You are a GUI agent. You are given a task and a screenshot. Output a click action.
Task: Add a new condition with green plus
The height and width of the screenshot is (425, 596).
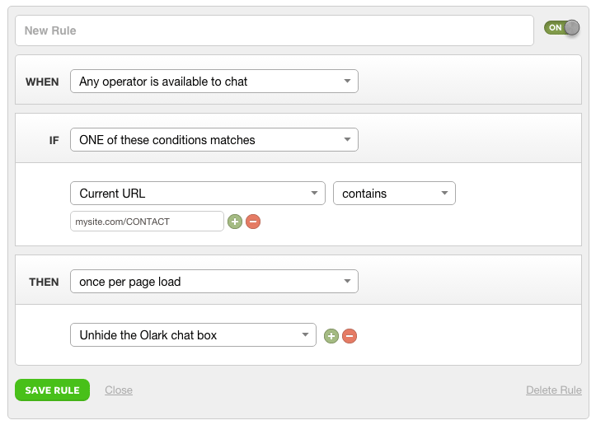tap(235, 221)
